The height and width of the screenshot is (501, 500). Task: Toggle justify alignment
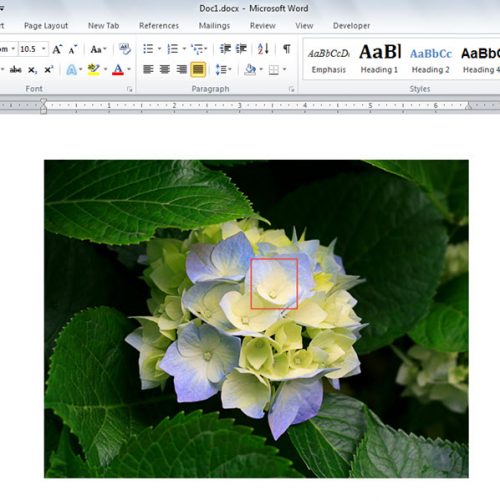coord(198,69)
